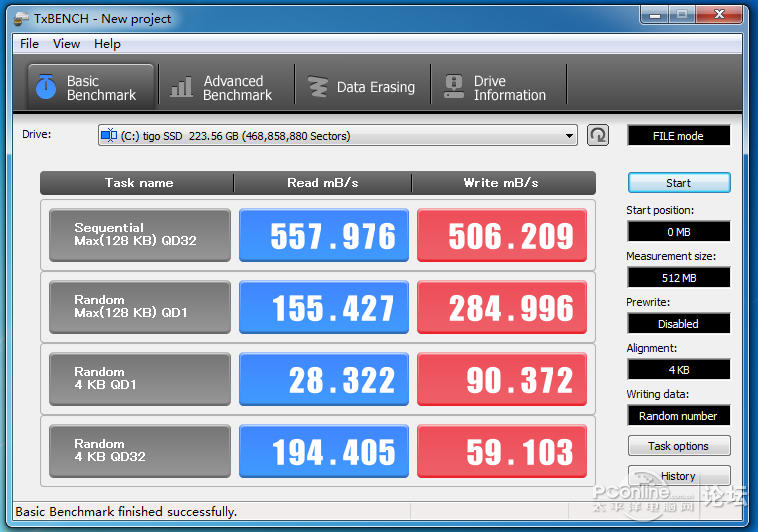Toggle the FILE mode box

678,136
